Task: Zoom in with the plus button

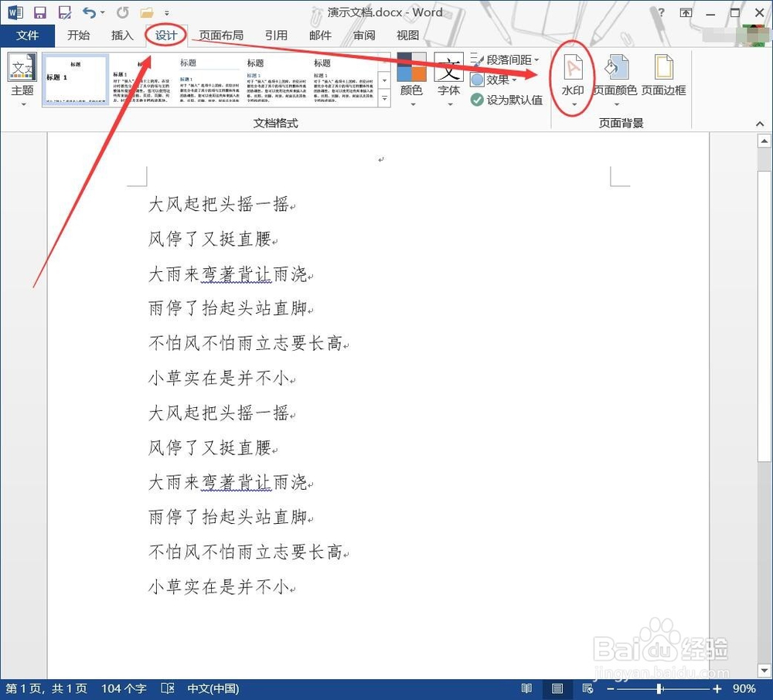Action: [x=717, y=688]
